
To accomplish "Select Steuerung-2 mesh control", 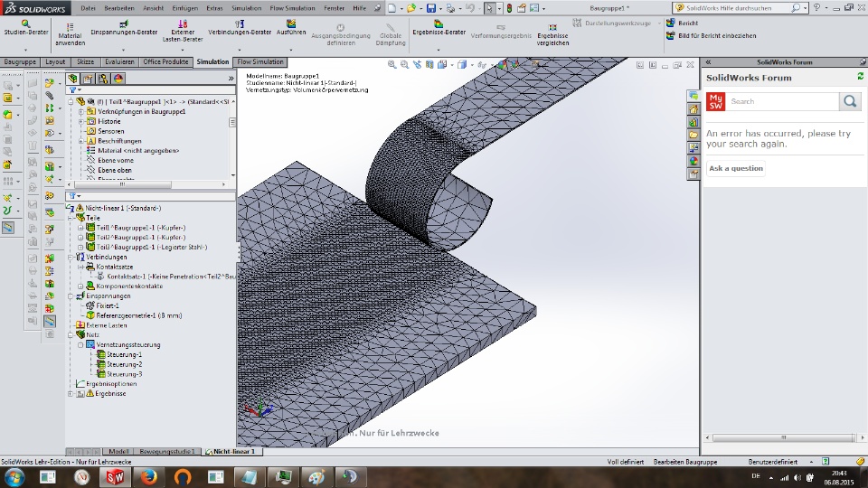I will click(119, 364).
